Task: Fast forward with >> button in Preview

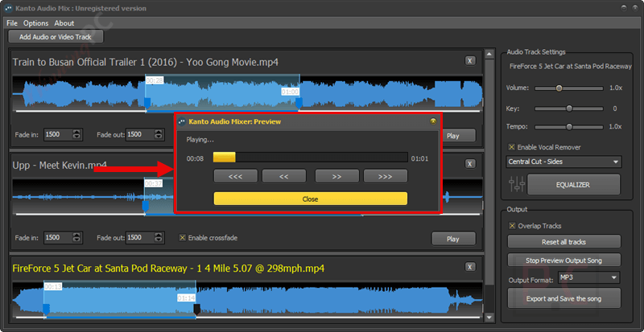Action: pos(336,177)
